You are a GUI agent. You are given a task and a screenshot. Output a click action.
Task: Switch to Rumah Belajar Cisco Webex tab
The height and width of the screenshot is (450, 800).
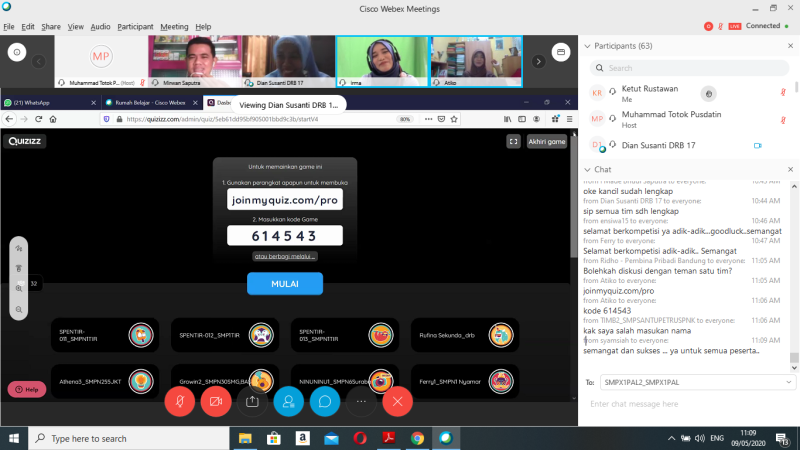(x=151, y=103)
